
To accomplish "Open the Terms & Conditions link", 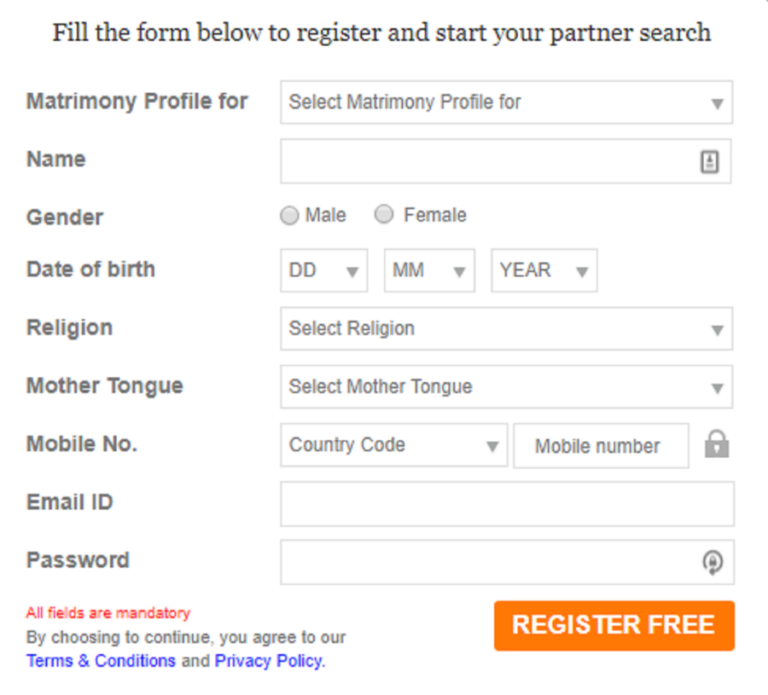I will click(x=101, y=661).
